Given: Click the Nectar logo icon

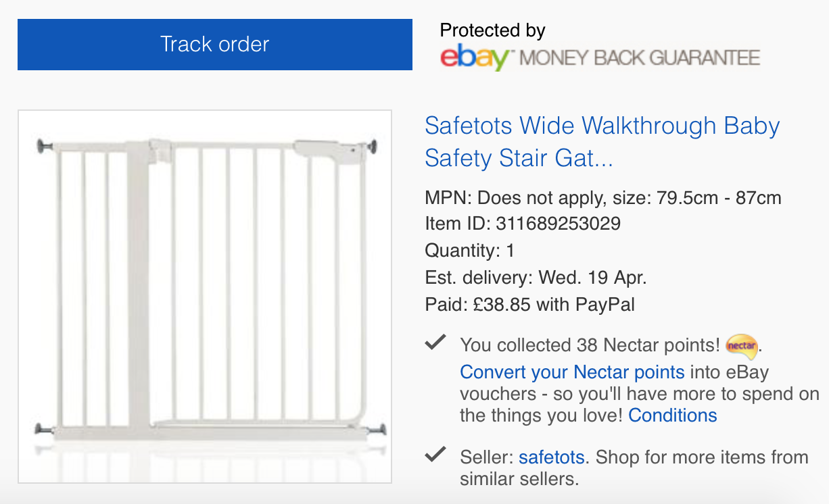Looking at the screenshot, I should 741,345.
